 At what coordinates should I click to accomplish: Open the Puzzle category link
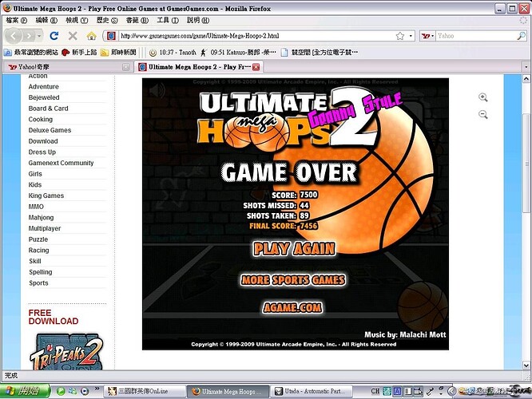(x=38, y=239)
